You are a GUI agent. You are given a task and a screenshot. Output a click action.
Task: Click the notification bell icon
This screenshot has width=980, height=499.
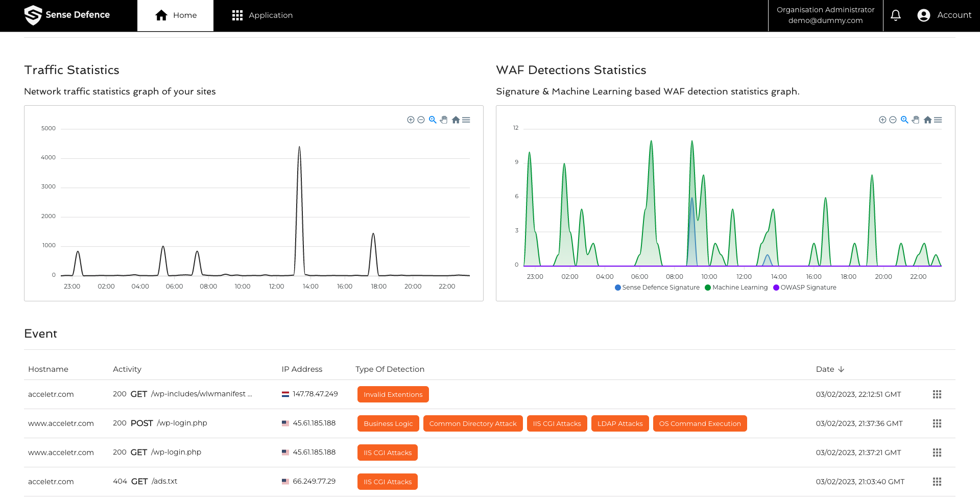pos(896,15)
